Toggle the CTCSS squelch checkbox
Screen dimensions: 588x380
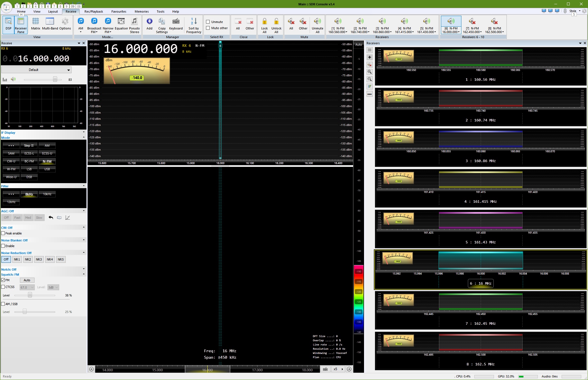pos(3,287)
